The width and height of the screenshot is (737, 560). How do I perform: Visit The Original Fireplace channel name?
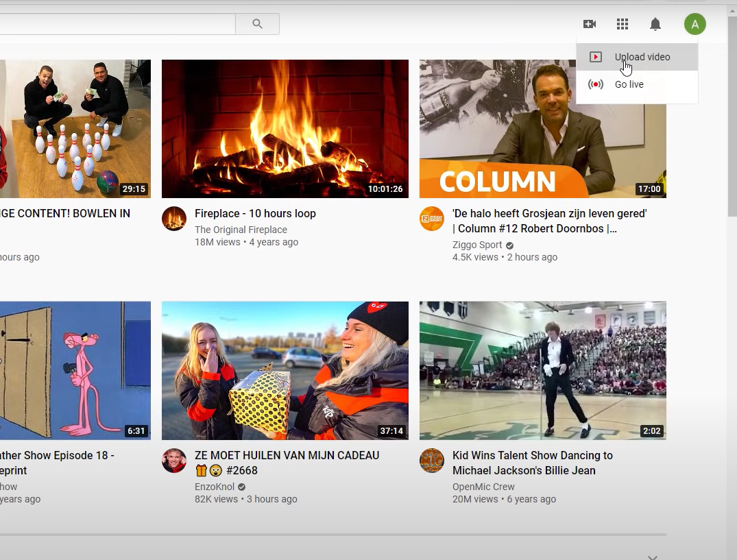[x=241, y=230]
